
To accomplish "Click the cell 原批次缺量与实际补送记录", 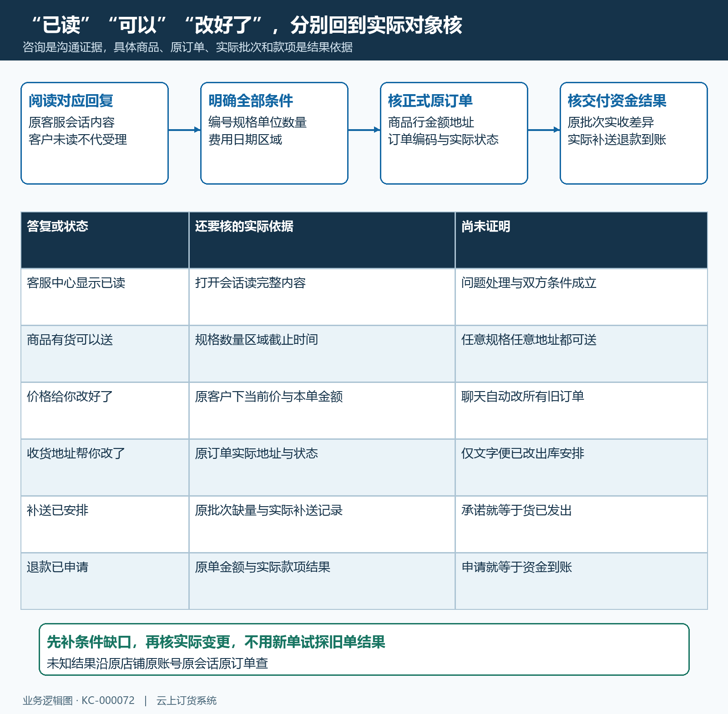I will coord(322,524).
